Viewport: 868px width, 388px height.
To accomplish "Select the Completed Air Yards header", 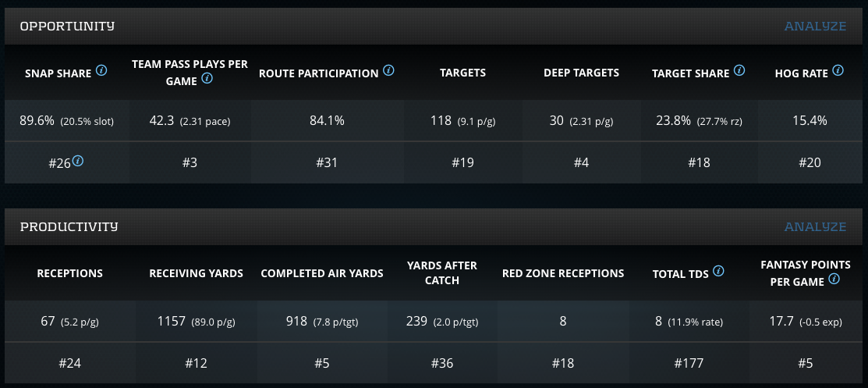I will [x=322, y=273].
